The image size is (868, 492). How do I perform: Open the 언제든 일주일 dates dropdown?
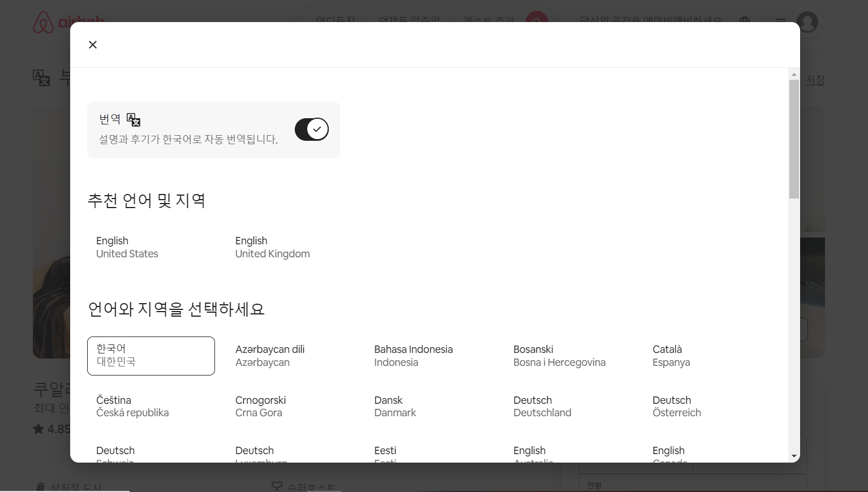[409, 21]
